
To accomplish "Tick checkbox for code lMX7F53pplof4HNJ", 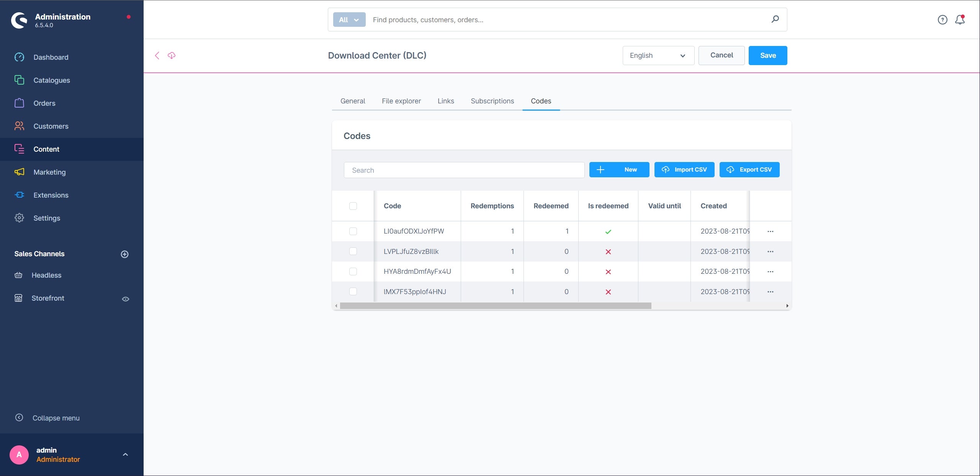I will point(353,291).
